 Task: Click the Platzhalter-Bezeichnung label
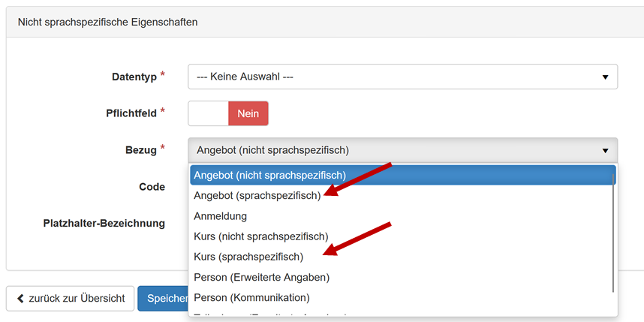tap(104, 223)
